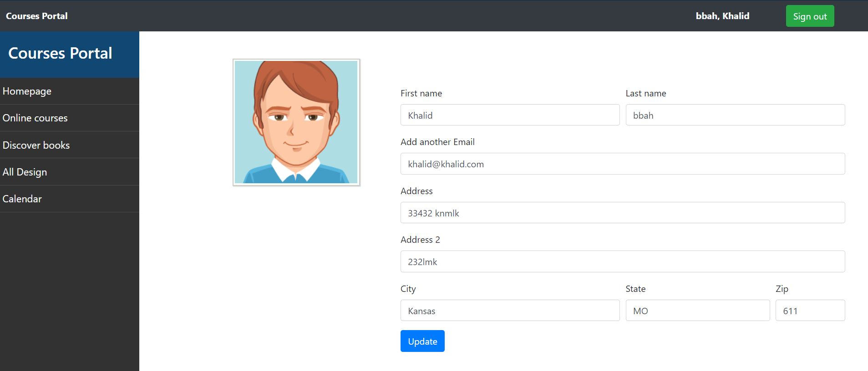Open Homepage in the sidebar
Image resolution: width=868 pixels, height=371 pixels.
[70, 91]
